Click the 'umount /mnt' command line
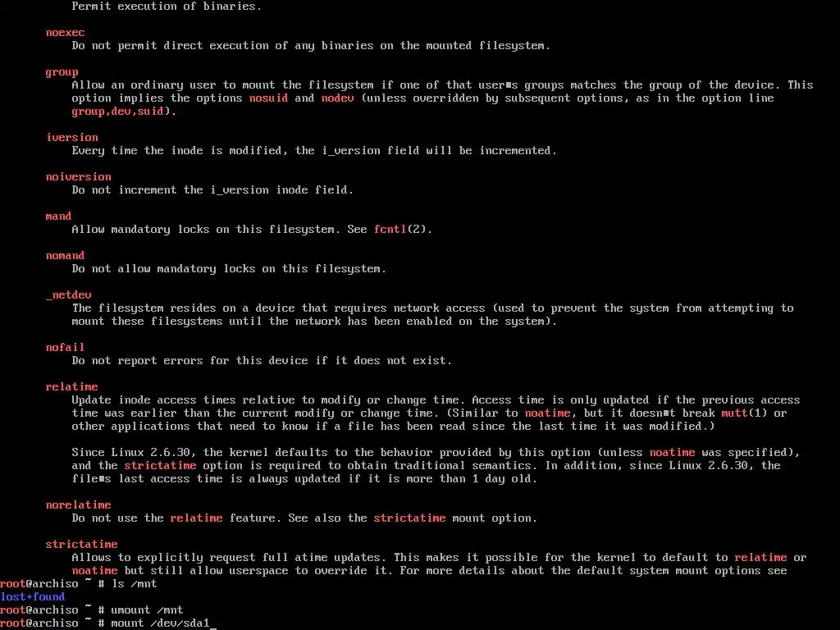840x630 pixels. [x=92, y=610]
